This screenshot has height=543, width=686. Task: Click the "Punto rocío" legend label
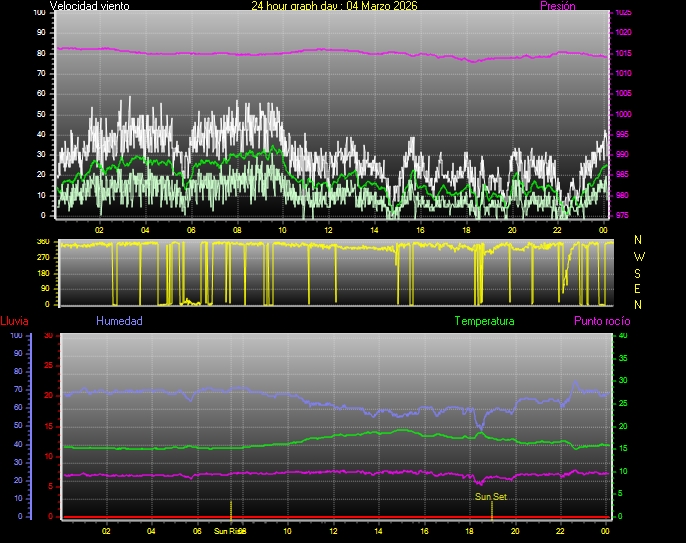tap(601, 321)
